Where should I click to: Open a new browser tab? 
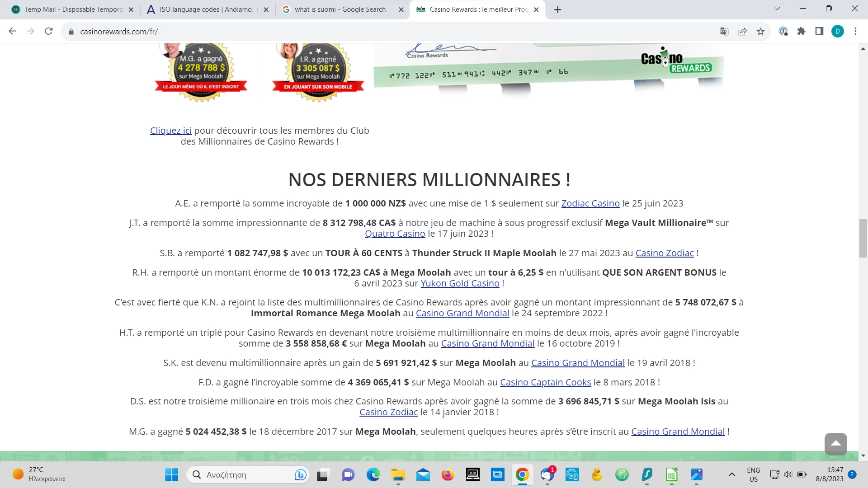coord(558,9)
